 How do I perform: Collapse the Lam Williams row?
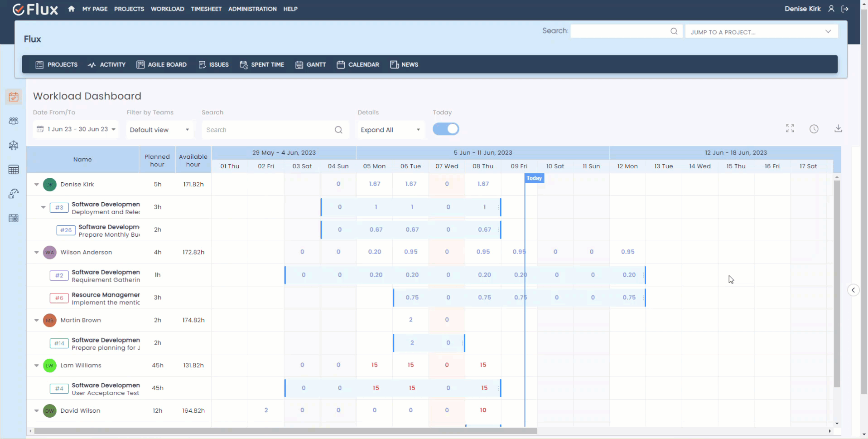tap(36, 365)
